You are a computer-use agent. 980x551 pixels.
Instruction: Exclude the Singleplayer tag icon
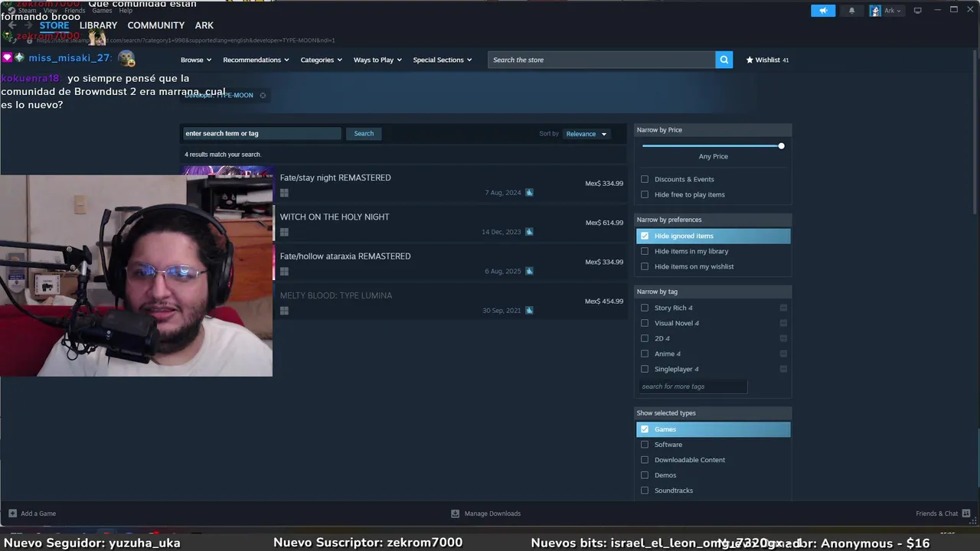(x=783, y=369)
